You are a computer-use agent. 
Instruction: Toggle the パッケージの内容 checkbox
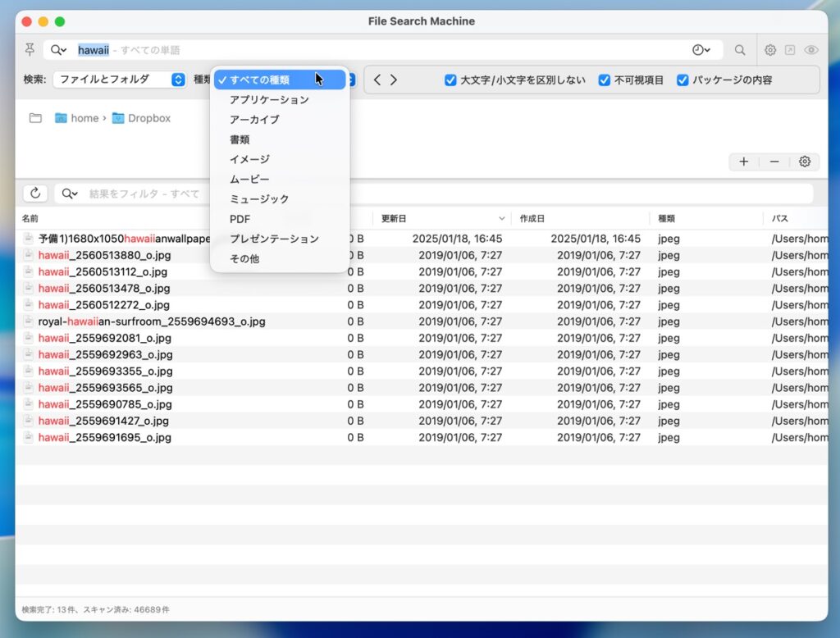pyautogui.click(x=682, y=80)
